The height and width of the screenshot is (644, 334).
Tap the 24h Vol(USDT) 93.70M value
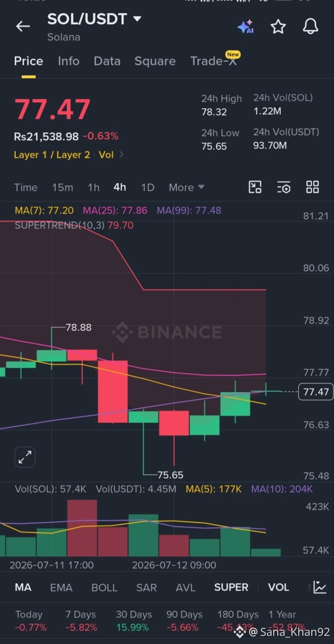point(270,146)
